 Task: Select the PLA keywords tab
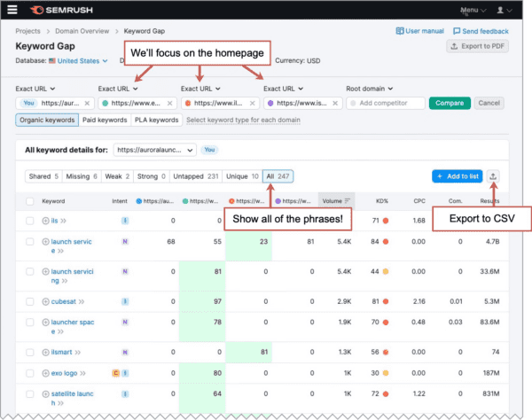[x=156, y=120]
